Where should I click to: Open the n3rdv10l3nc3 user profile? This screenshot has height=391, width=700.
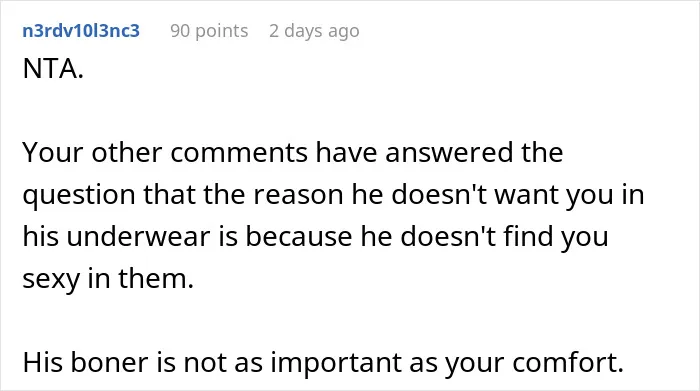click(81, 31)
